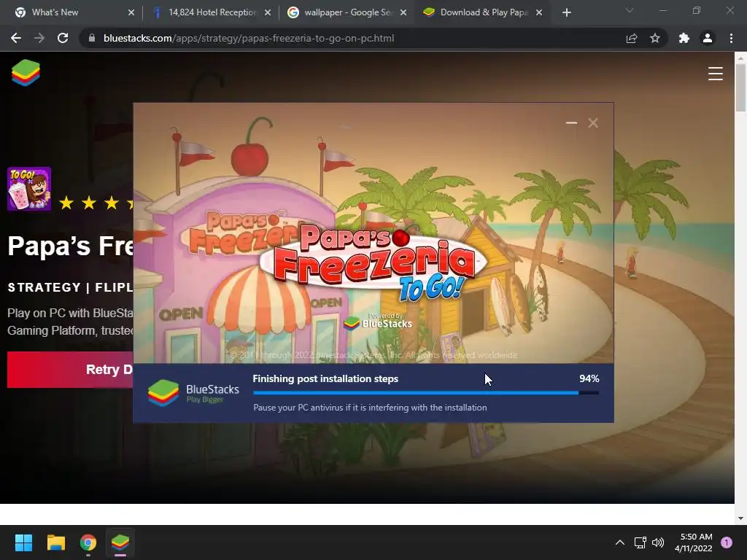Go back with the browser back arrow

(16, 38)
